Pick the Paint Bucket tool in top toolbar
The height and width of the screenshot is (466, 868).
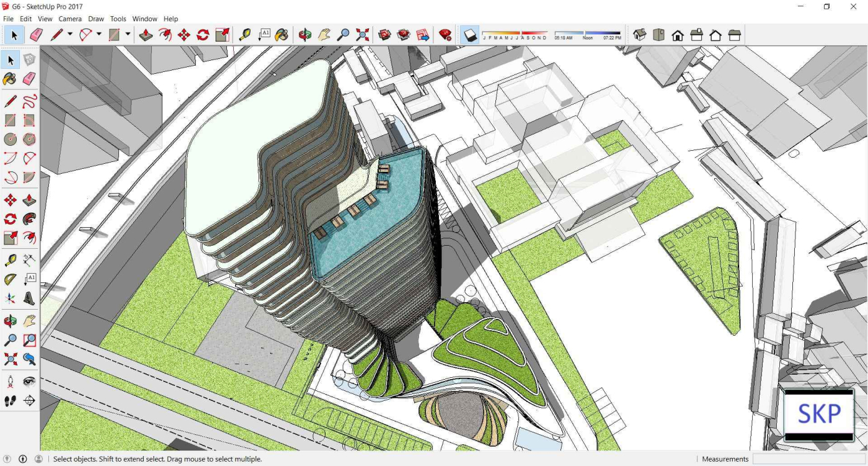(281, 35)
